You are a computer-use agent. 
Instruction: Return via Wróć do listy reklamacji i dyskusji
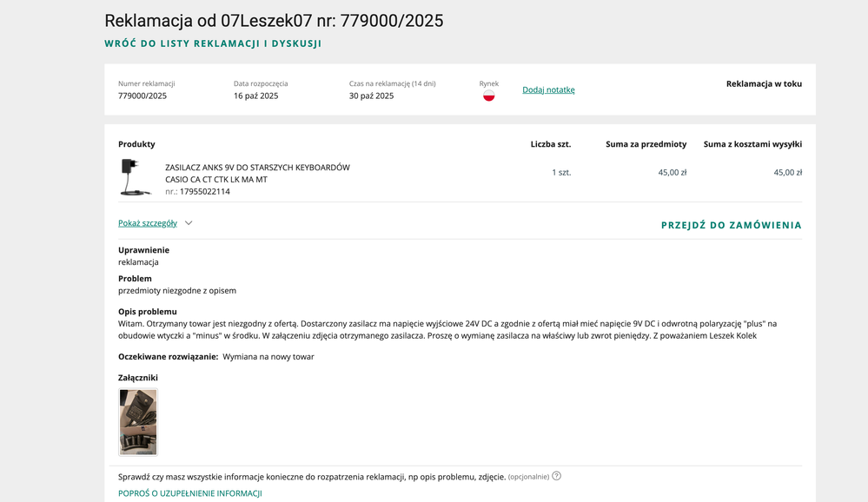pos(213,43)
